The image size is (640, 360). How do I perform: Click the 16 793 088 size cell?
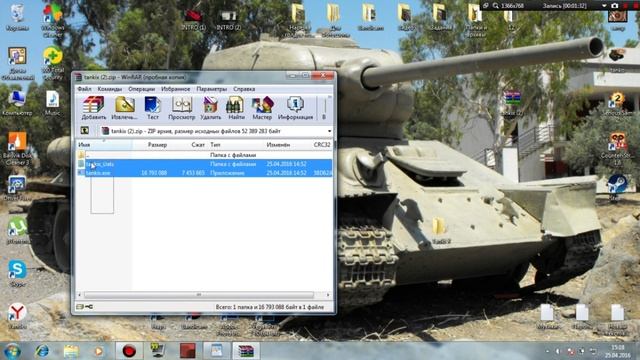[154, 173]
